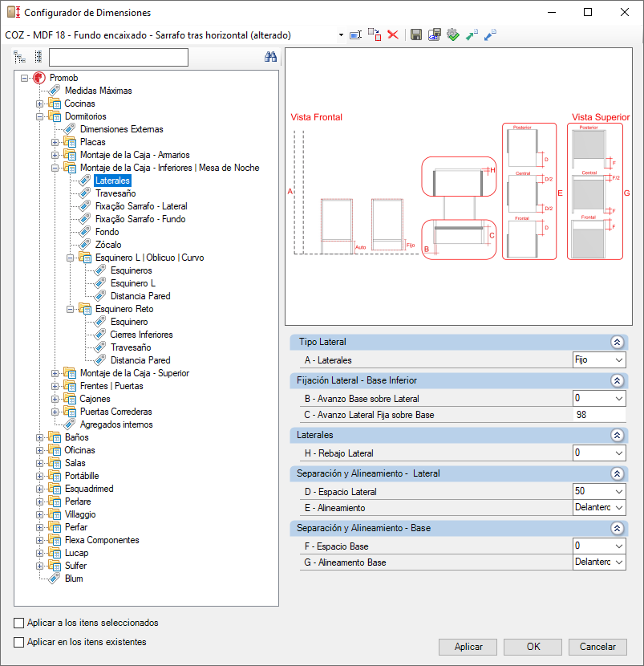Screen dimensions: 644x666
Task: Select the Travesaño tree item under Laterales
Action: 115,193
